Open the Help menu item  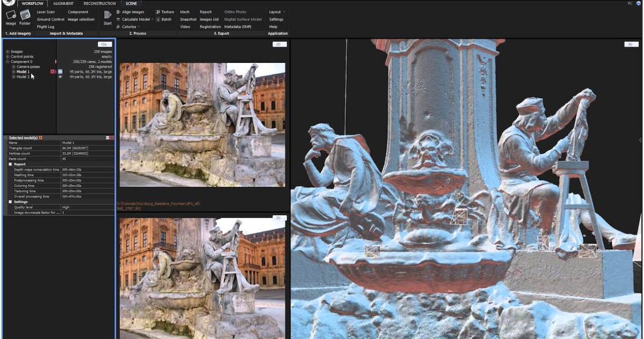tap(273, 27)
